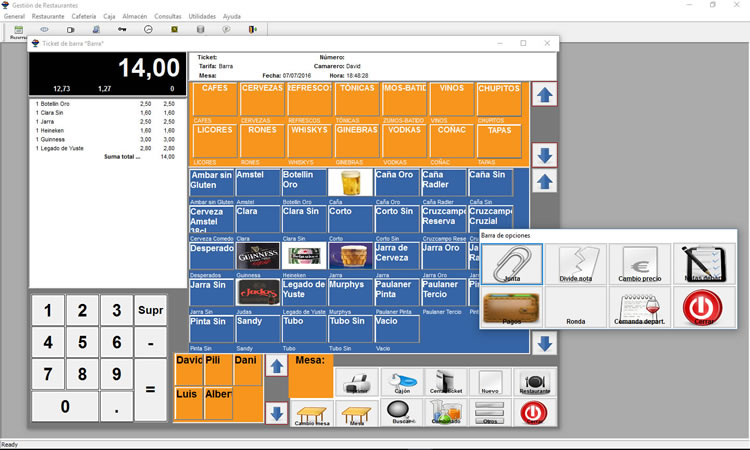Click Cerrar in Barra de opciones
Viewport: 750px width, 450px height.
(x=704, y=307)
